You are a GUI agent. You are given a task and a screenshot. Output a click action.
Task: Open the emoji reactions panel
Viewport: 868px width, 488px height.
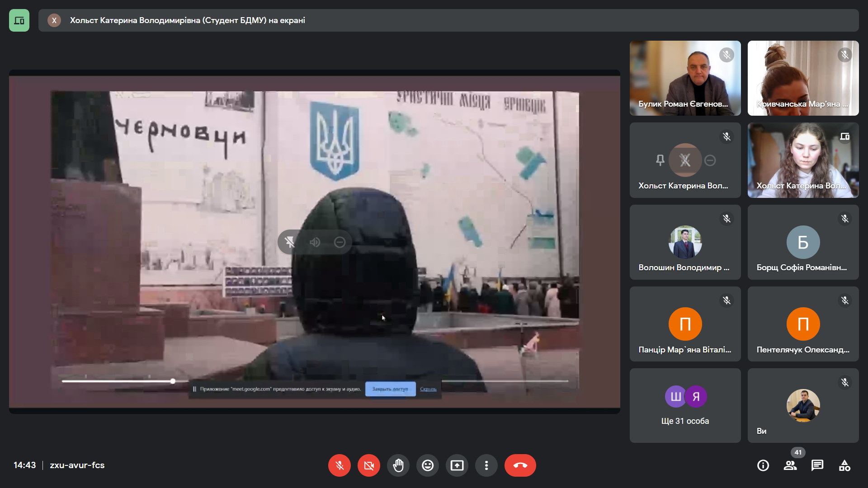tap(428, 465)
